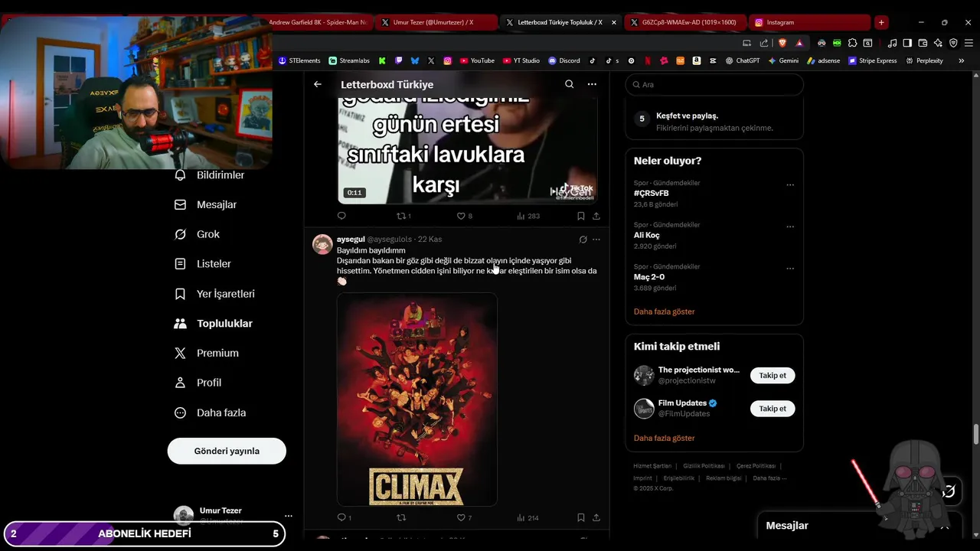Open aysegul's profile avatar

click(322, 244)
